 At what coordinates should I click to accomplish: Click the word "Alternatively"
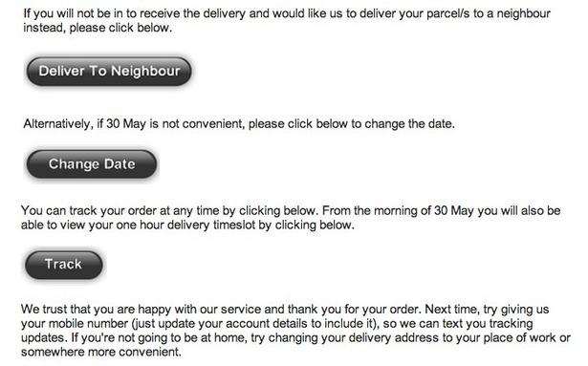coord(56,123)
